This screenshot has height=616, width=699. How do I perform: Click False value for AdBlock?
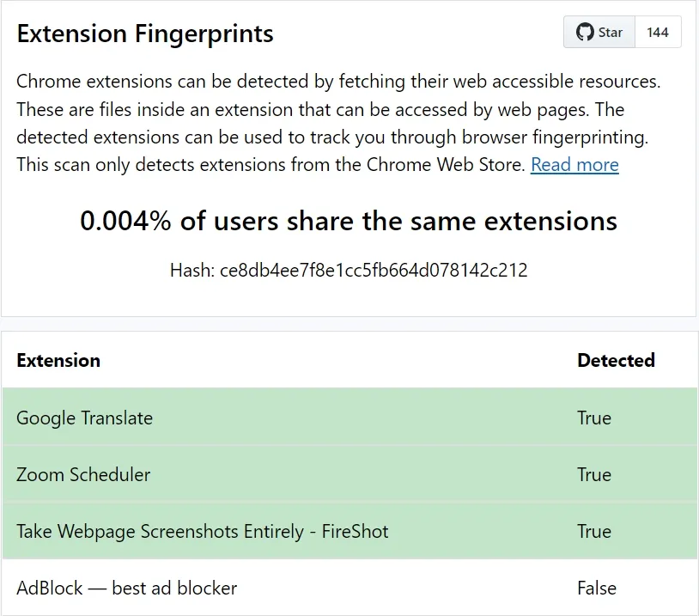[597, 588]
